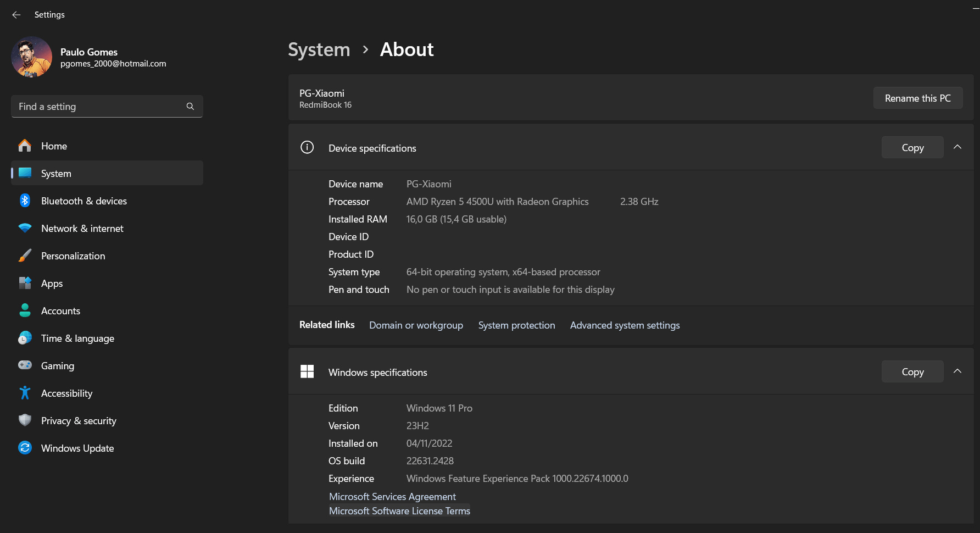The height and width of the screenshot is (533, 980).
Task: Open Microsoft Software License Terms
Action: [x=399, y=510]
